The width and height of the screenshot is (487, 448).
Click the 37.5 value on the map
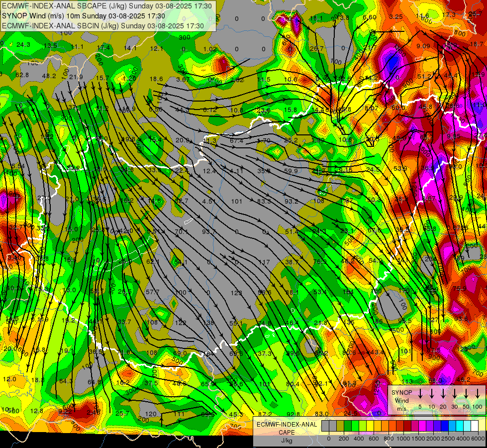(x=151, y=383)
